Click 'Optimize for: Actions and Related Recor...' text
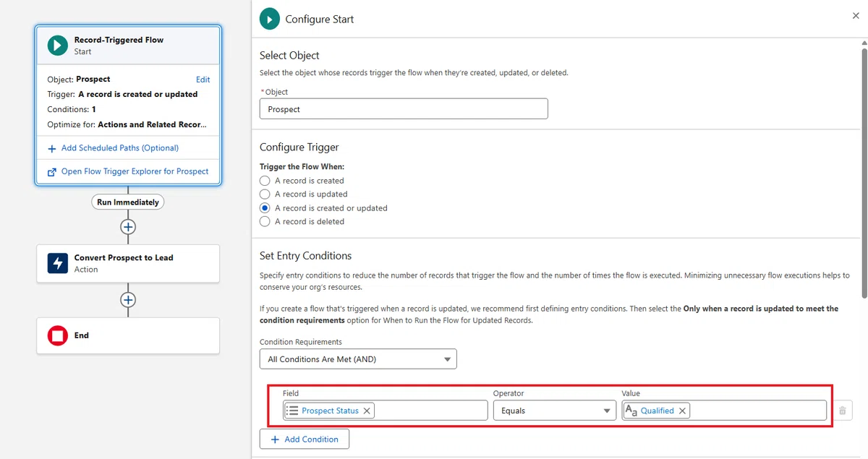This screenshot has width=868, height=459. click(127, 124)
